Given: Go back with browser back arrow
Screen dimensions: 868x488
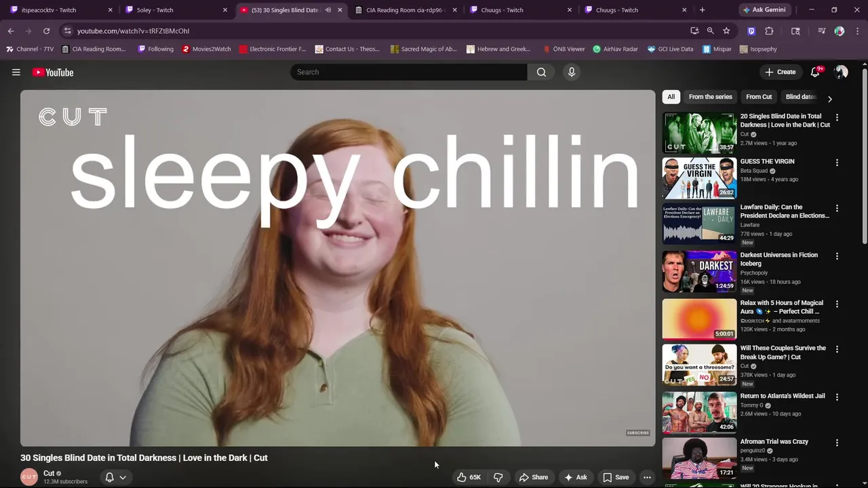Looking at the screenshot, I should 11,30.
